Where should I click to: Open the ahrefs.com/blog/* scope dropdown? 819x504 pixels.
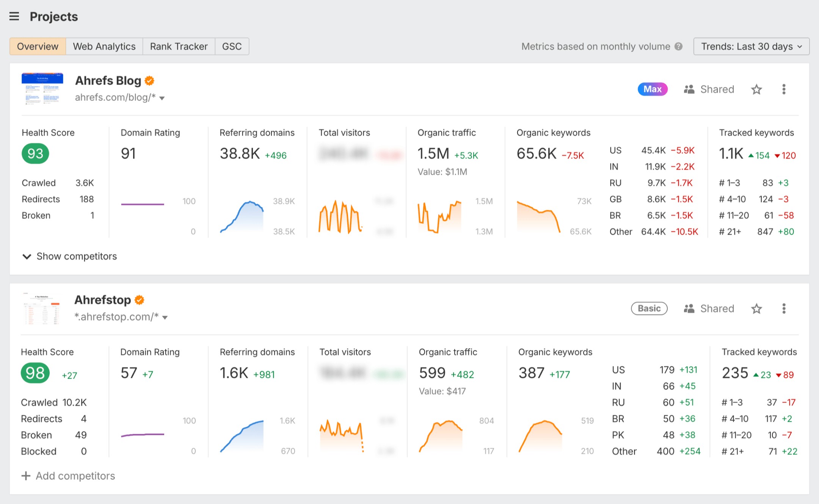click(x=162, y=98)
